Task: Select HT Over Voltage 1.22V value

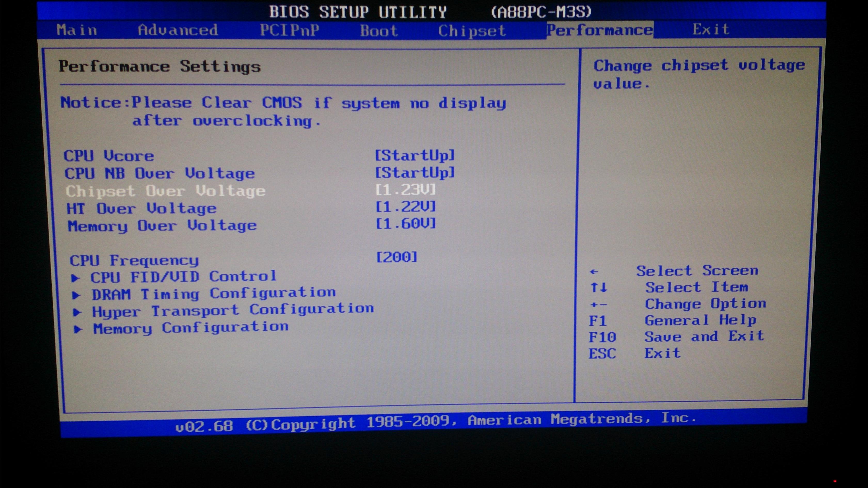Action: pos(406,207)
